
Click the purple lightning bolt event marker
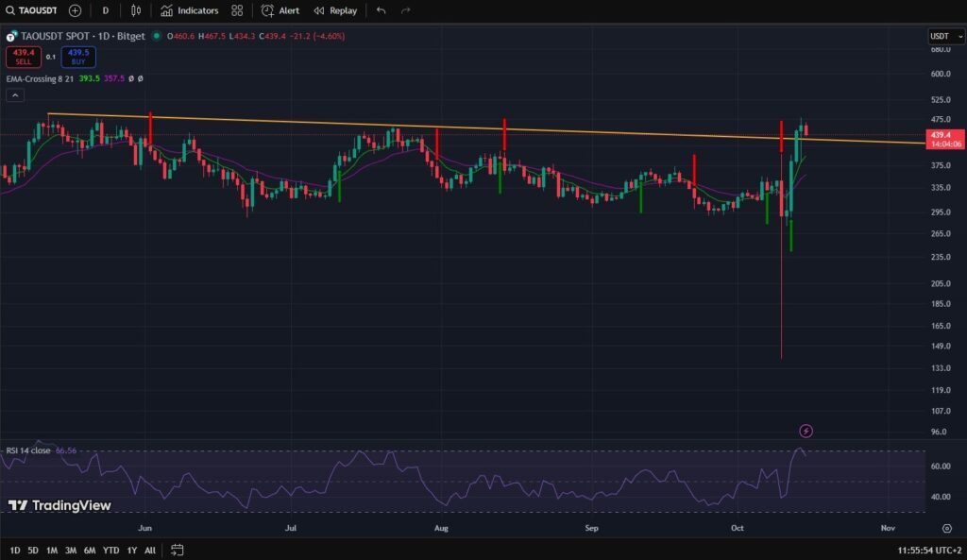point(806,432)
